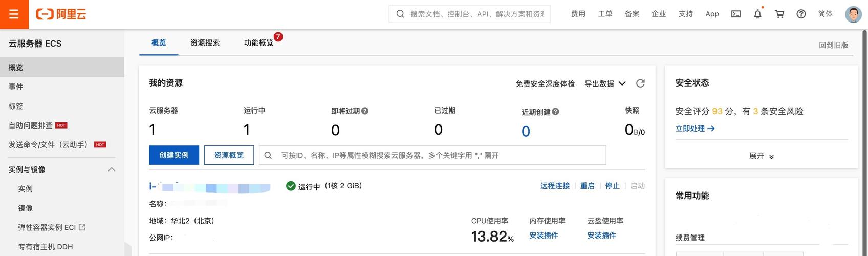Image resolution: width=868 pixels, height=256 pixels.
Task: Click the help icon next to 即将过期
Action: point(365,111)
